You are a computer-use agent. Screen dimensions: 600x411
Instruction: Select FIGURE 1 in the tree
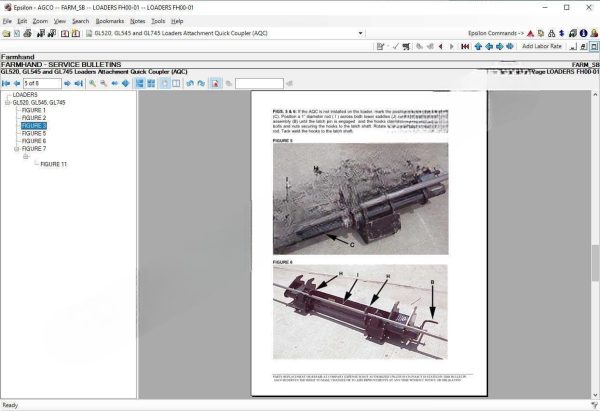[34, 110]
